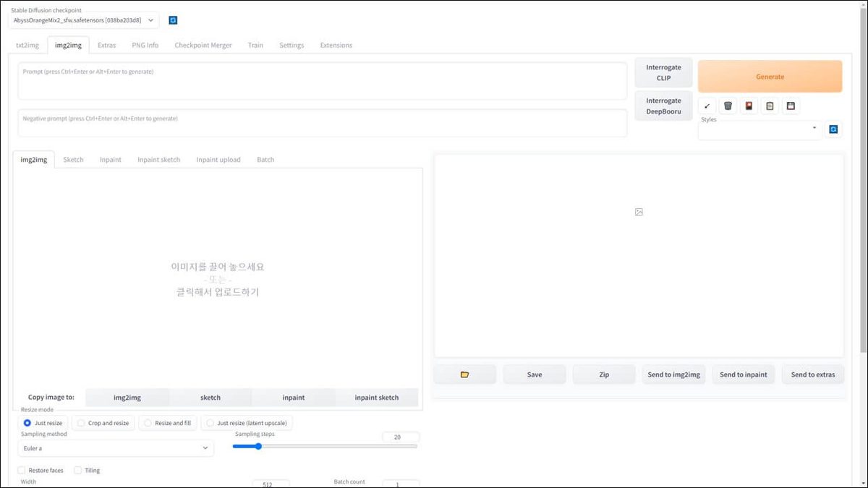
Task: Refresh the Styles list
Action: click(x=833, y=129)
